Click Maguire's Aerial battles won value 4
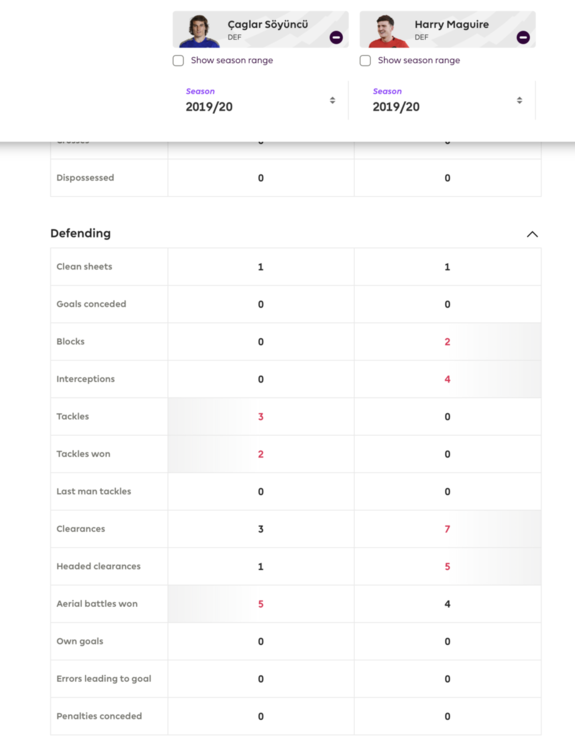The height and width of the screenshot is (750, 575). tap(447, 604)
